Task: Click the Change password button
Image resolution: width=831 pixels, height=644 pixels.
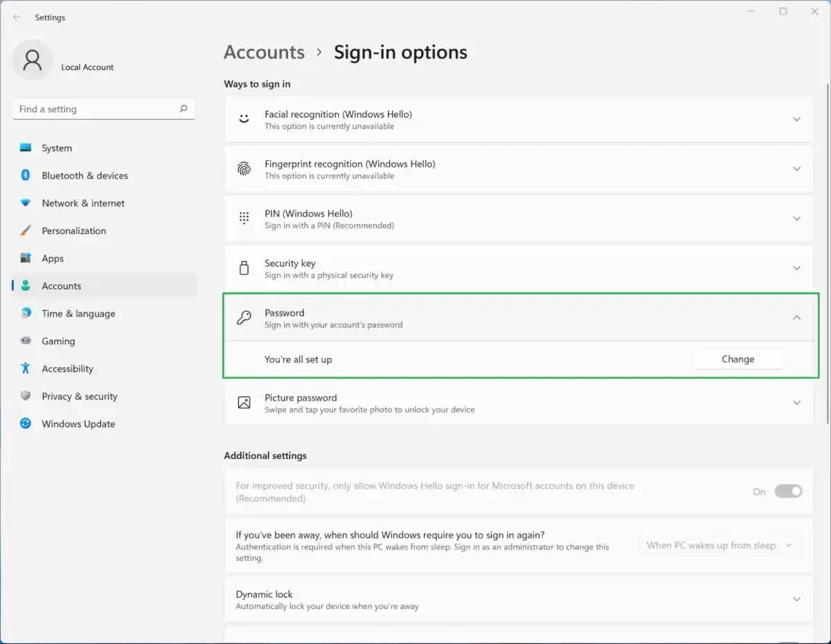Action: (738, 359)
